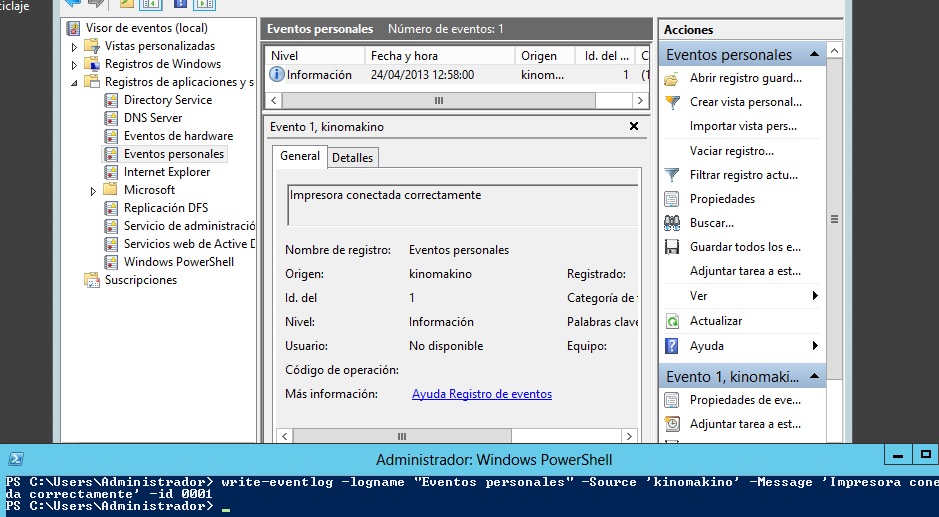Refresh the log with Actualizar
Image resolution: width=939 pixels, height=517 pixels.
tap(715, 321)
